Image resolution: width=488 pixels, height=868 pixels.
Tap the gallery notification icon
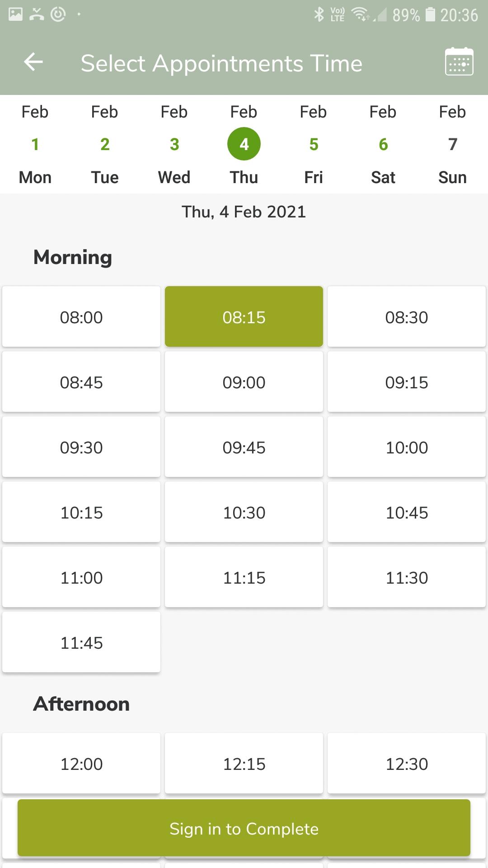point(15,14)
